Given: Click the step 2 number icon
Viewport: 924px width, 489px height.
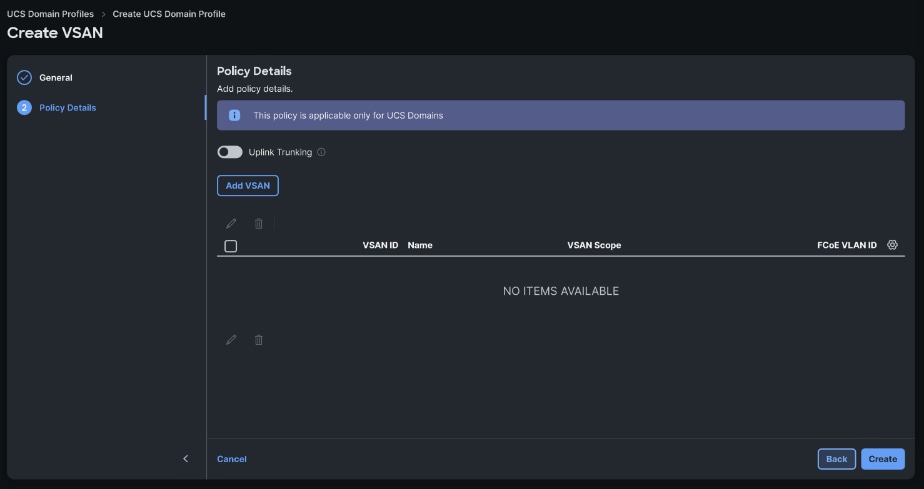Looking at the screenshot, I should coord(24,108).
